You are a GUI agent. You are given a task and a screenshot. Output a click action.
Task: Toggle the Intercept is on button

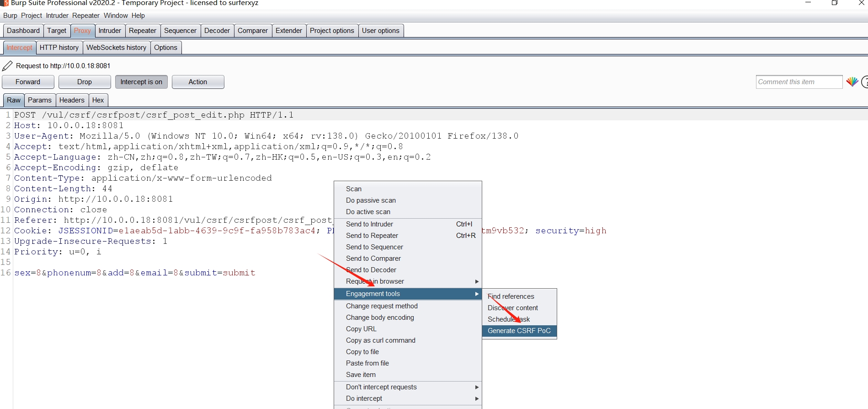[141, 82]
